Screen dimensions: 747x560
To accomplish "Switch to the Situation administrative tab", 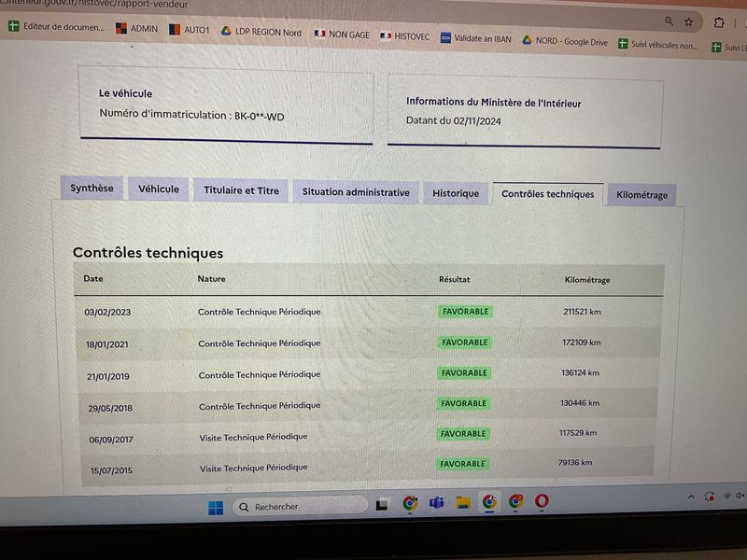I will pos(356,192).
